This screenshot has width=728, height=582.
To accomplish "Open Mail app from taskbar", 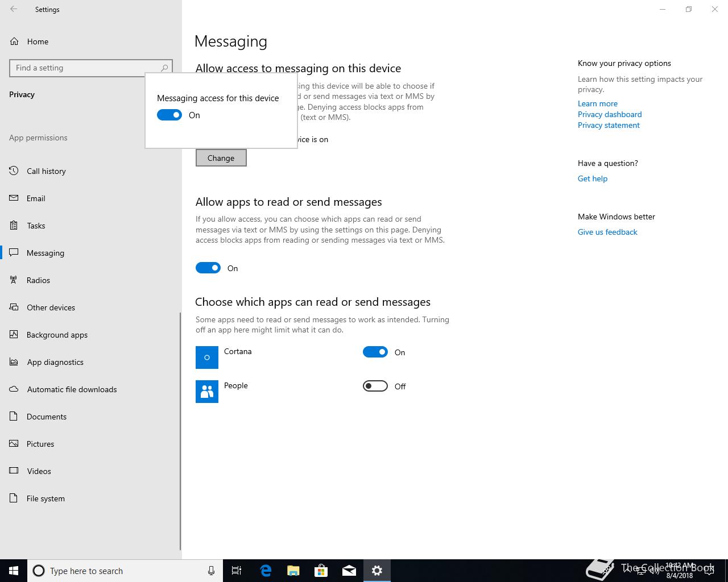I will pos(349,571).
